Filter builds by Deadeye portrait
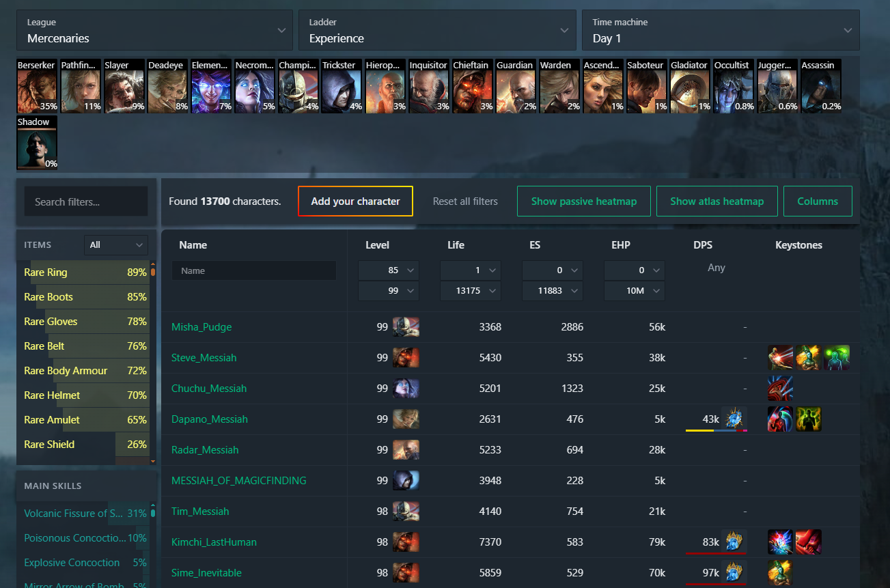Screen dimensions: 890x588 click(168, 86)
